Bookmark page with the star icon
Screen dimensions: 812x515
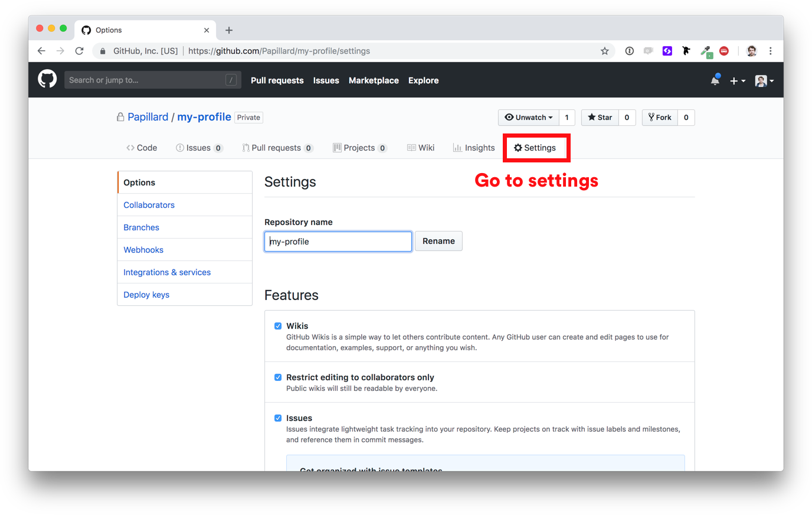605,51
